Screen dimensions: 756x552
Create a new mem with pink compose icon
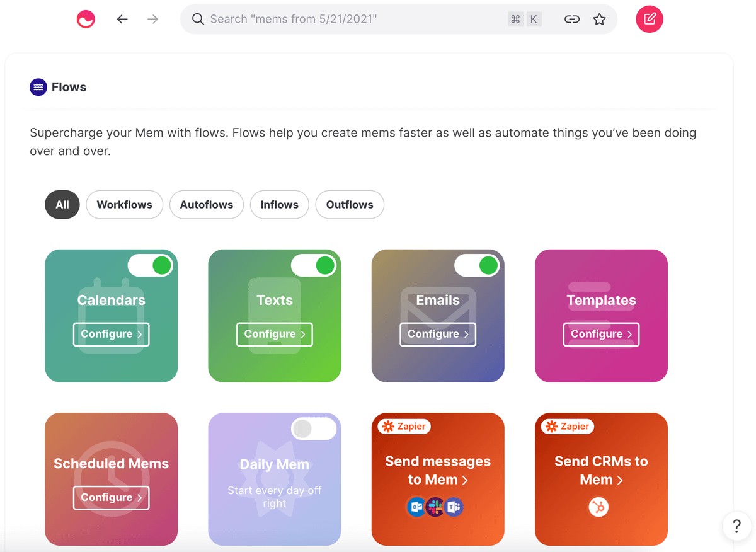649,20
